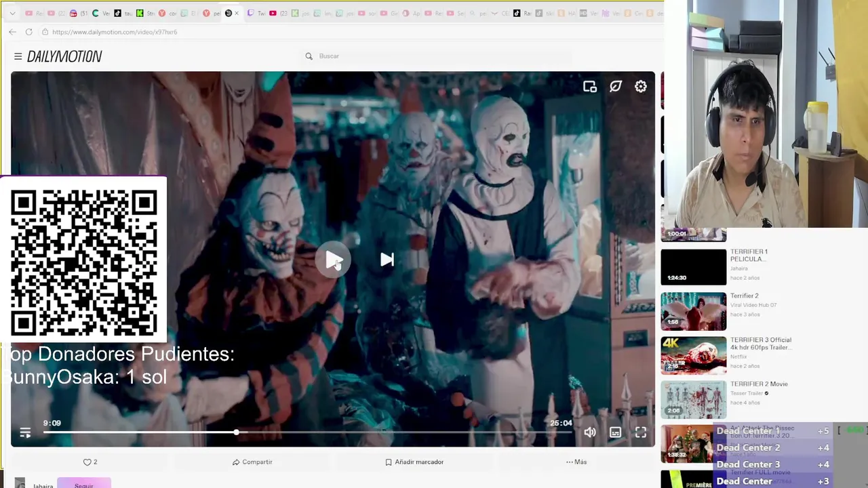Open video player settings gear
The width and height of the screenshot is (868, 488).
(641, 87)
